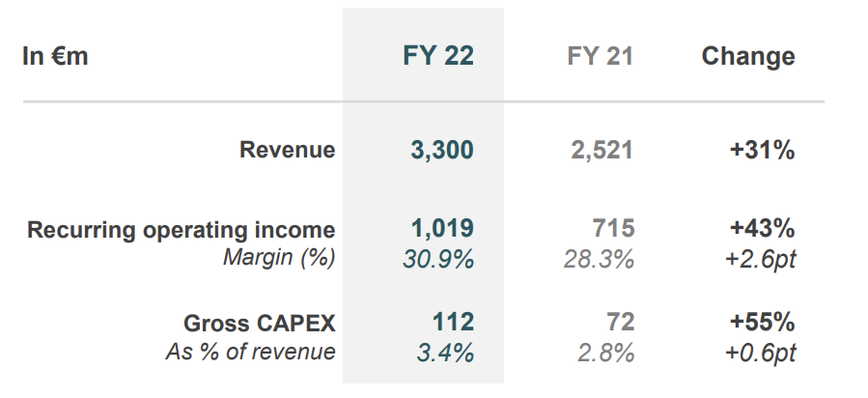Select the FY 21 revenue value 2,521

coord(602,150)
